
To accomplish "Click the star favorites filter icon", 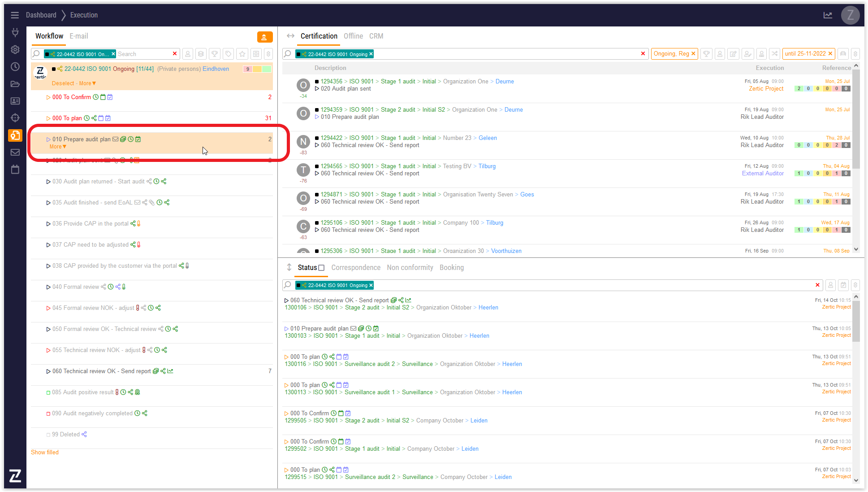I will coord(242,54).
